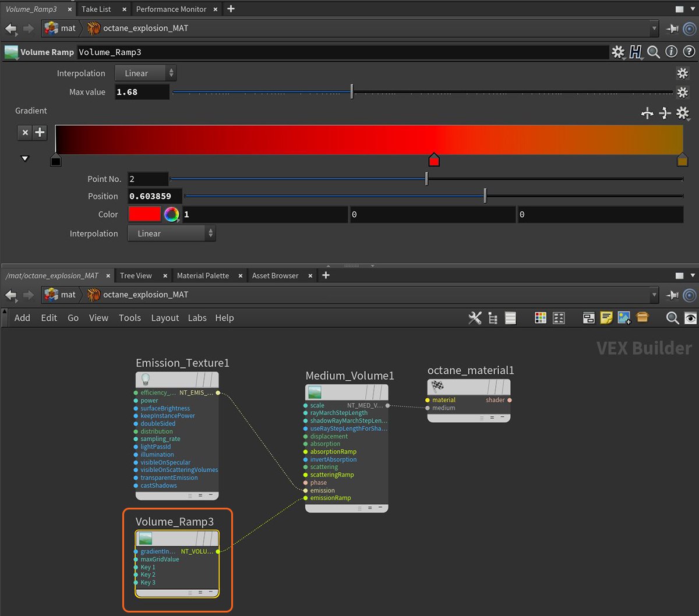Open the Labs menu in the menu bar

point(197,318)
